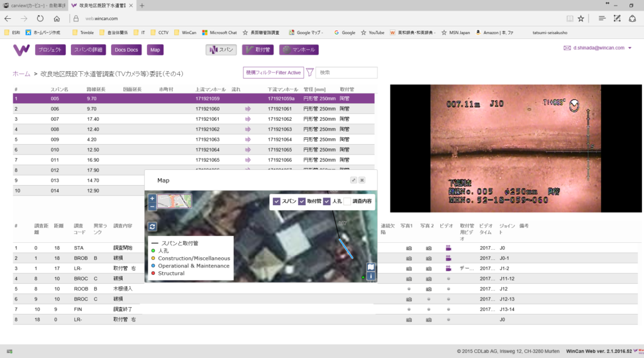This screenshot has width=644, height=358.
Task: Switch to the 取付管 tab
Action: pos(258,50)
